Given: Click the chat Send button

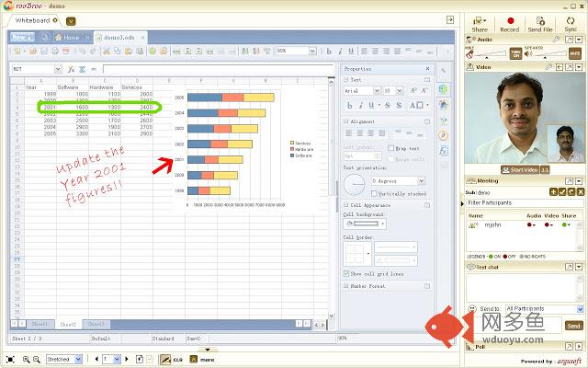Looking at the screenshot, I should click(x=573, y=325).
